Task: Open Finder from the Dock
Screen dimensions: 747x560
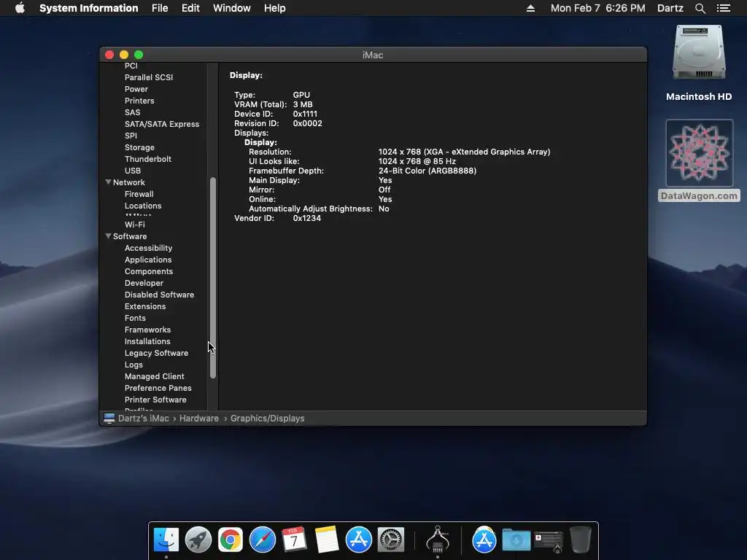Action: (166, 540)
